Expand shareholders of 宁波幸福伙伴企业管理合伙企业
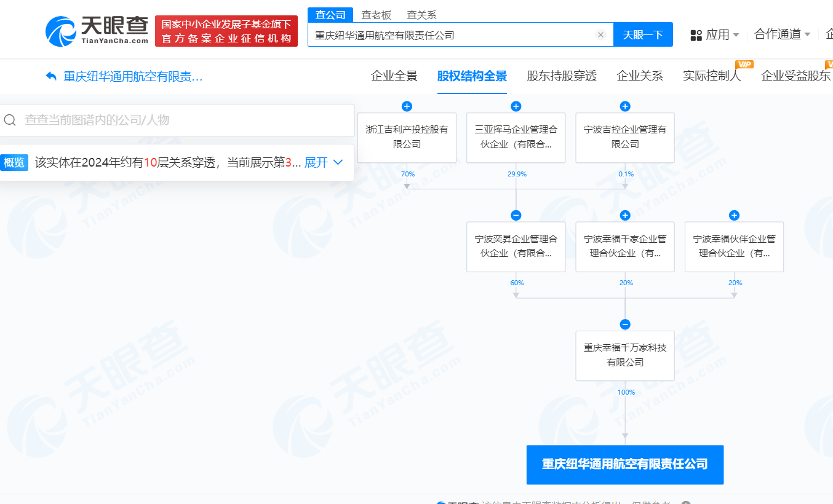 click(x=734, y=215)
